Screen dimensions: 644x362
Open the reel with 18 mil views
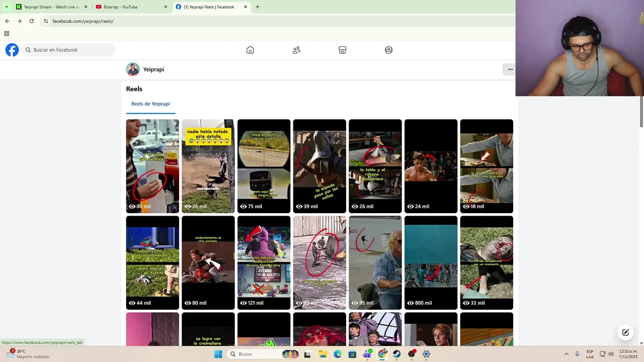(x=487, y=166)
